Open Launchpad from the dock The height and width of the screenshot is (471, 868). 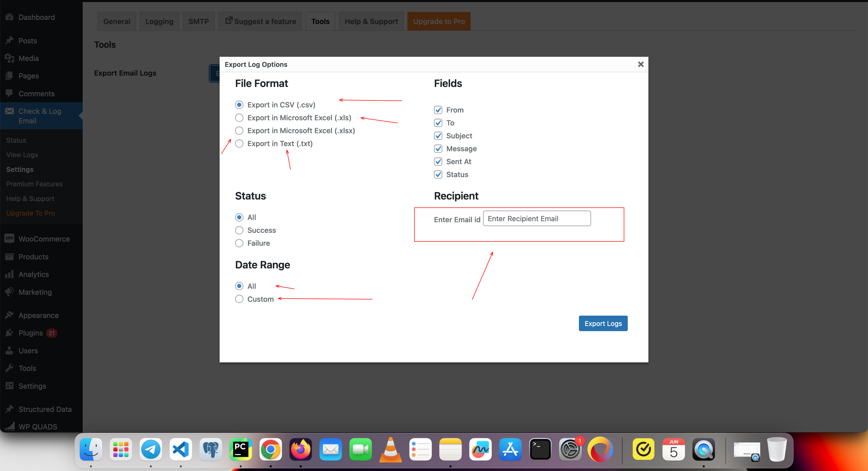click(x=121, y=450)
